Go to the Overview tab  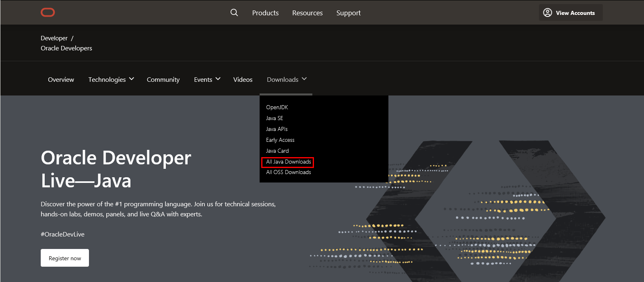point(61,80)
